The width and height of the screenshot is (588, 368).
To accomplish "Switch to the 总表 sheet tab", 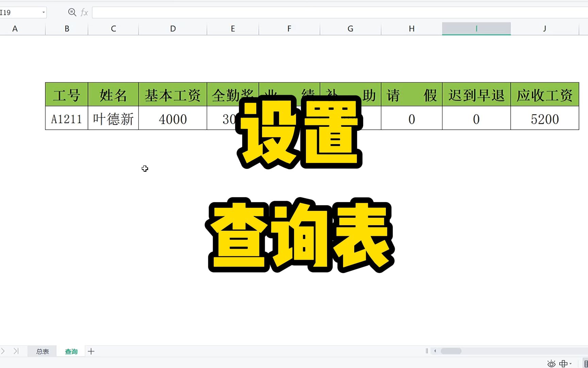I will tap(43, 351).
